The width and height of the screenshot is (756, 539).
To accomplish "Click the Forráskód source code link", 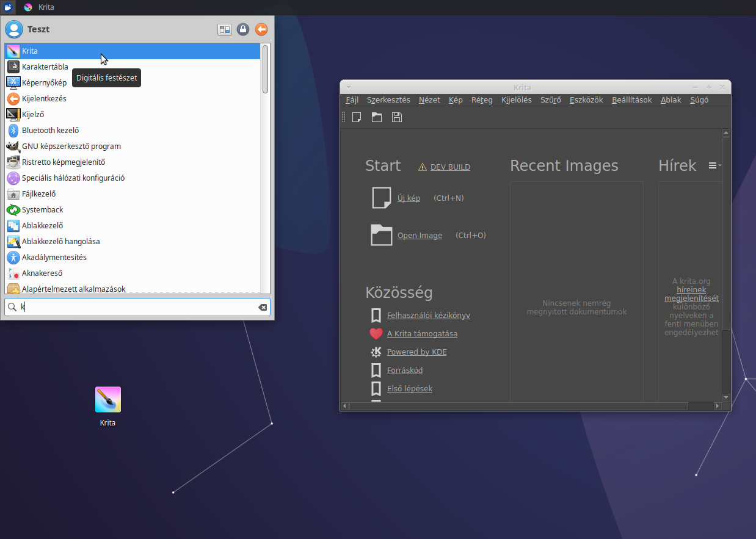I will 405,371.
